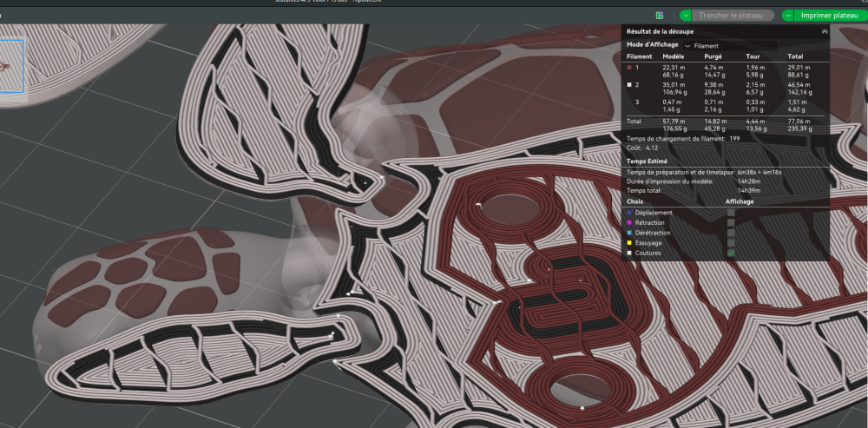Click the dark red filament 1 swatch
Screen dimensions: 868x428
[628, 68]
